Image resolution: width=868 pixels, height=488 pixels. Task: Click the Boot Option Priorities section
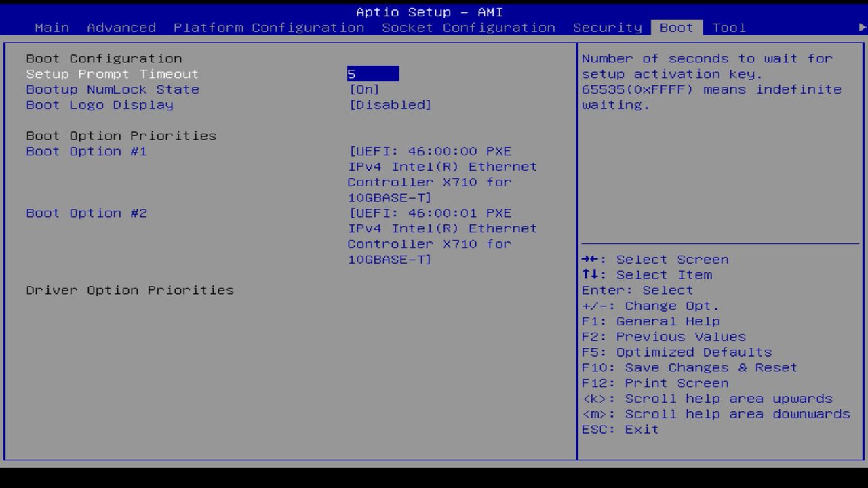coord(121,136)
